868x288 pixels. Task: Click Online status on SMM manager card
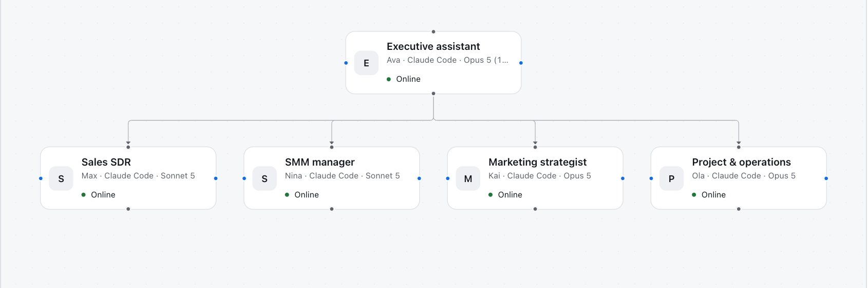[302, 195]
